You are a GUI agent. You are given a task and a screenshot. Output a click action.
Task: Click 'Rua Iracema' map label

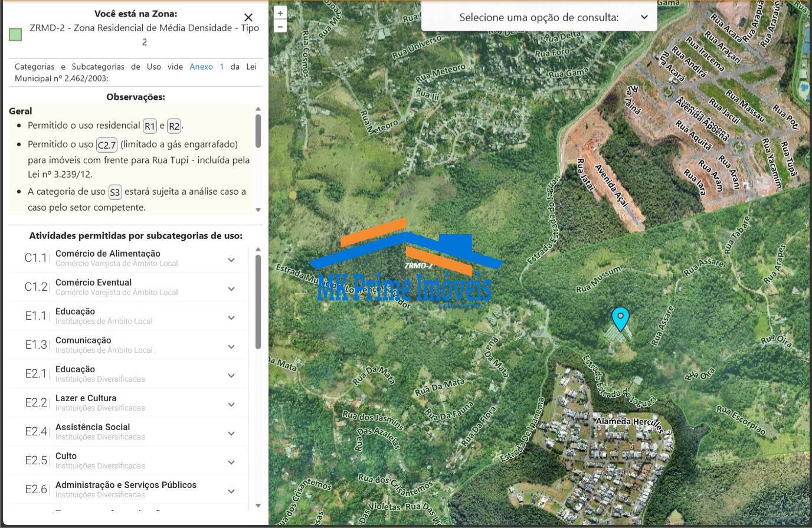(x=705, y=54)
